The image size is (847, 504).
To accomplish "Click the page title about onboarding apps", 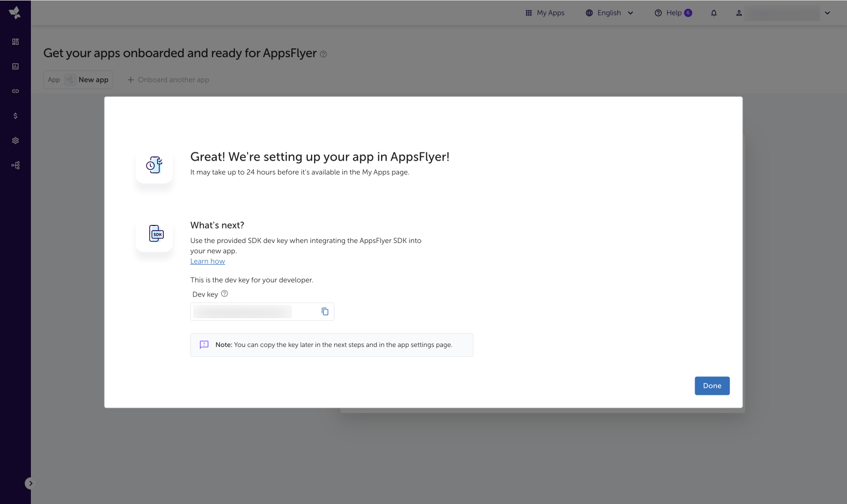I will pos(180,54).
